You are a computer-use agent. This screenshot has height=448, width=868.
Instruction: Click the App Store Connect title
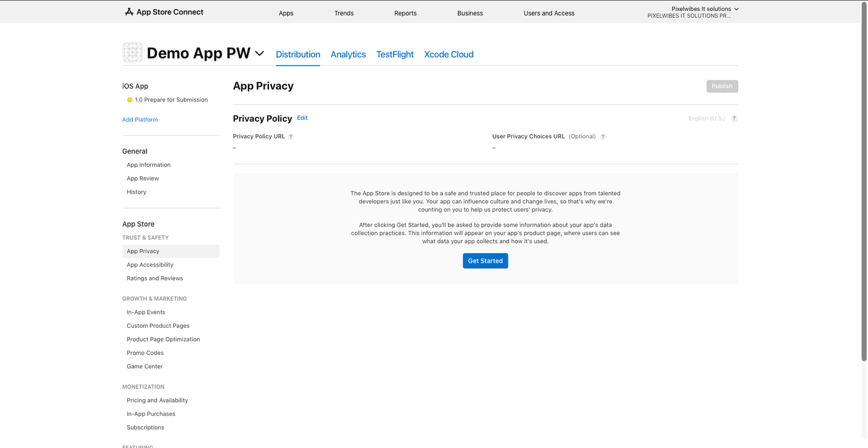pyautogui.click(x=170, y=12)
